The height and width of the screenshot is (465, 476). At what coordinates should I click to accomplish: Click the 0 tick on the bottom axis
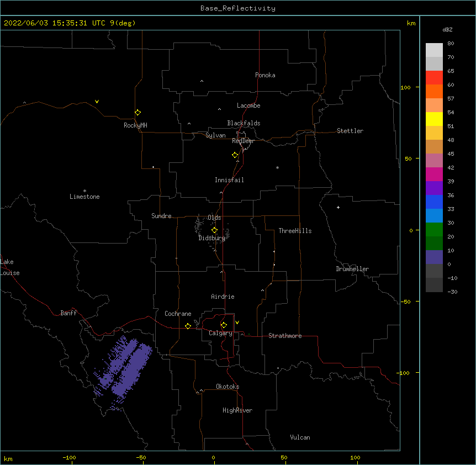point(213,458)
